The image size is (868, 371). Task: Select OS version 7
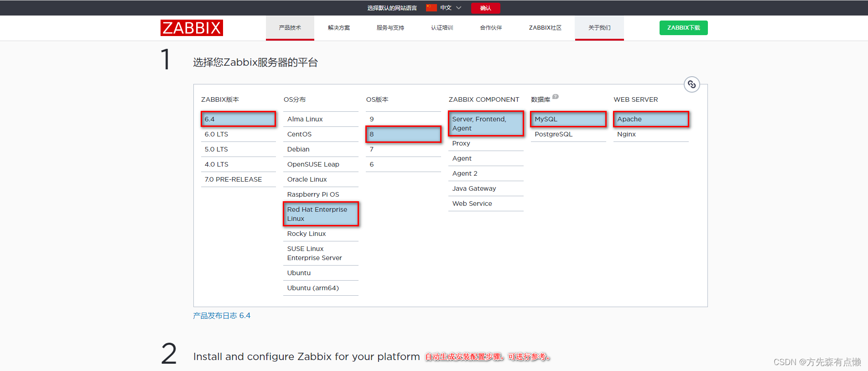pyautogui.click(x=403, y=149)
